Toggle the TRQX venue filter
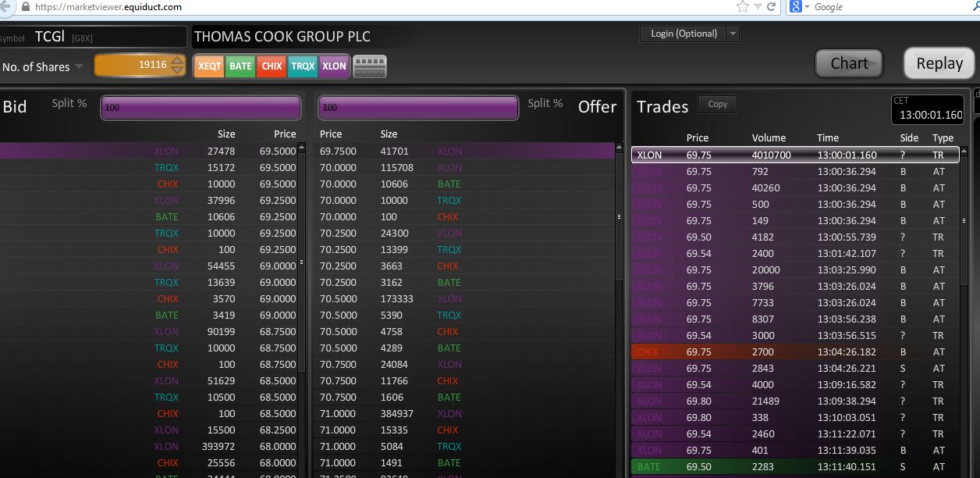 pos(302,66)
